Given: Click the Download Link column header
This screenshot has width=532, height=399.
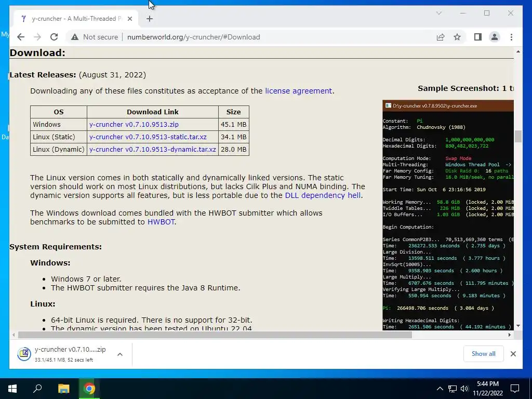Looking at the screenshot, I should [153, 112].
